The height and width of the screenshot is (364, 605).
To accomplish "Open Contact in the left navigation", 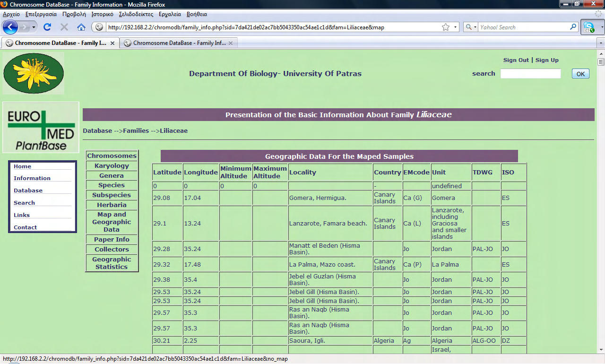I will [25, 227].
